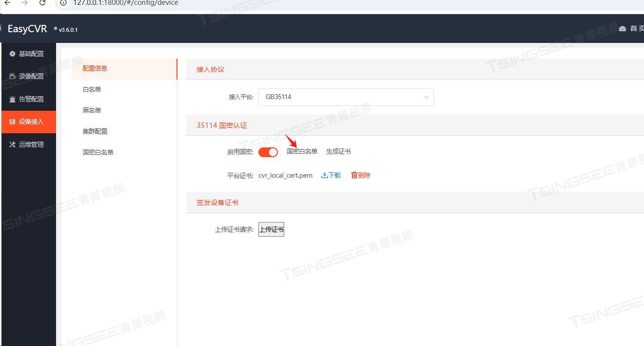Viewport: 644px width, 346px height.
Task: Click the 下载 link text
Action: (334, 175)
